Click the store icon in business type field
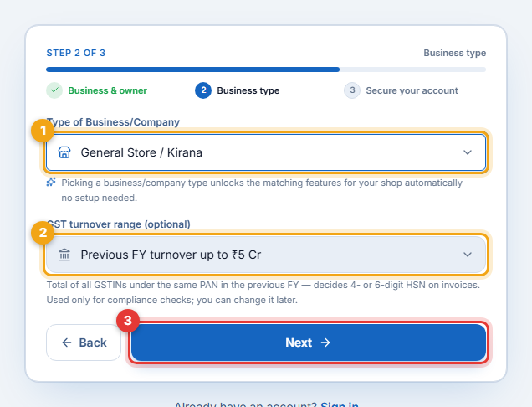Screen dimensions: 532x407 [64, 152]
